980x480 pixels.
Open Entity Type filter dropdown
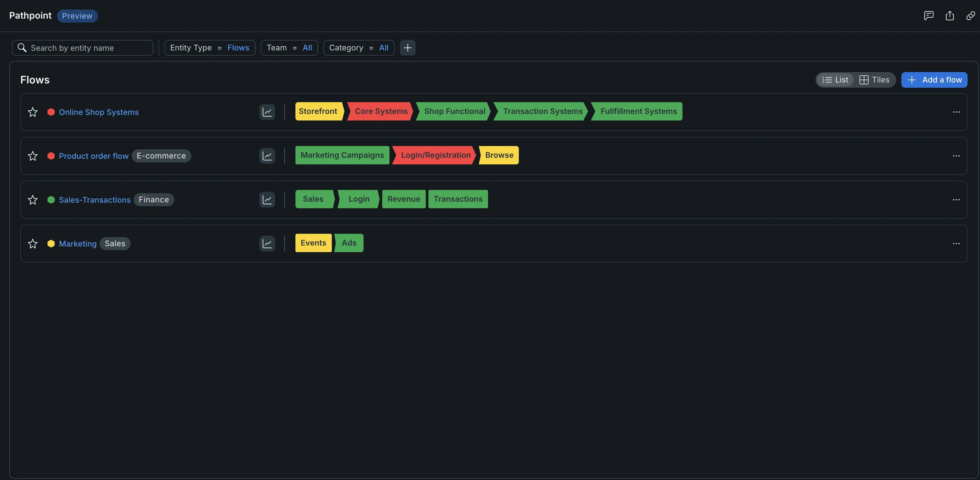(x=210, y=48)
